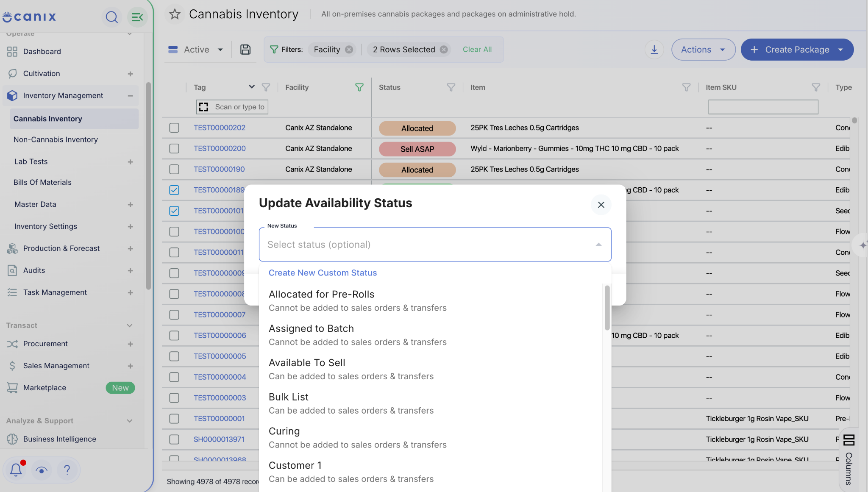868x492 pixels.
Task: Expand the Cultivation sidebar section
Action: click(130, 74)
